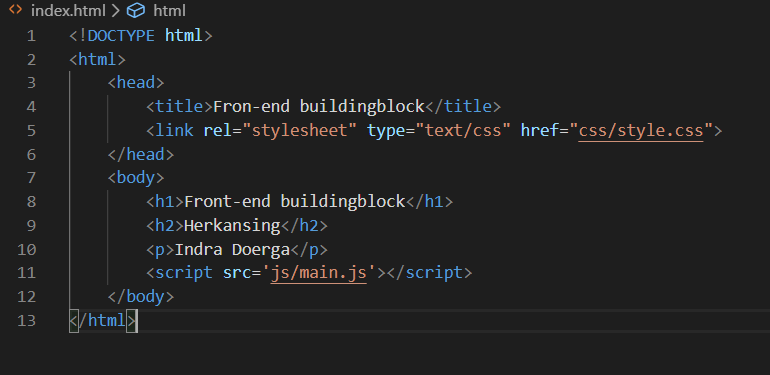
Task: Place cursor in title text Fron-end buildingblock
Action: point(319,107)
